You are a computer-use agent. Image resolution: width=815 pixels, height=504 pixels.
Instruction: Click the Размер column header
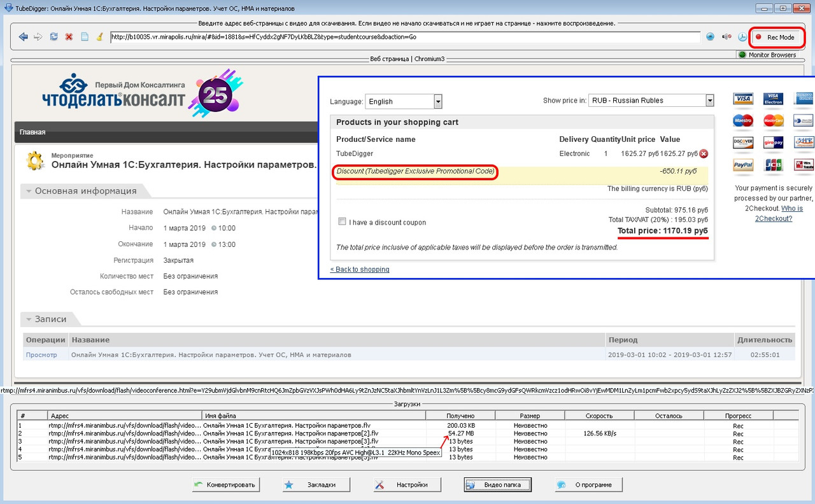(530, 416)
